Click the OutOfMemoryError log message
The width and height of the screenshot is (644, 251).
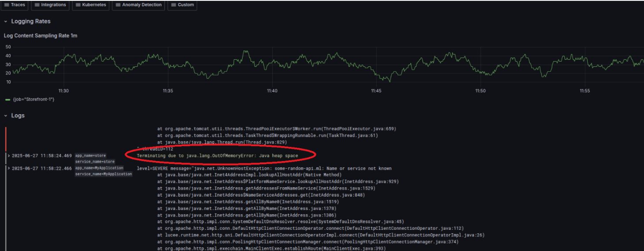[x=217, y=156]
